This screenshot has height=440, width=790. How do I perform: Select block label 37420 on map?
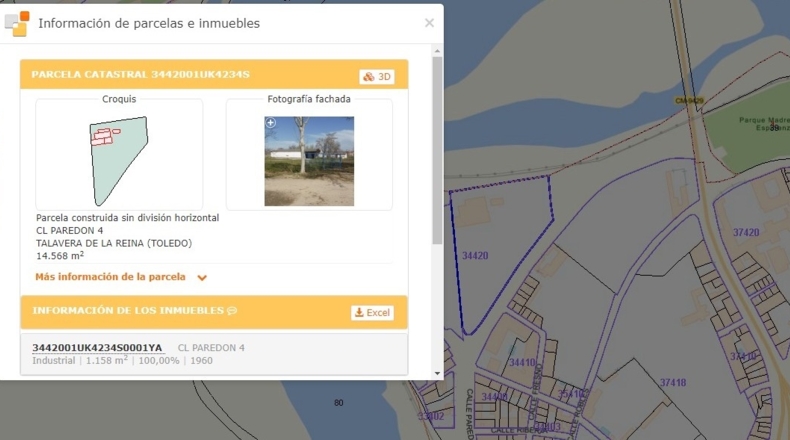point(746,232)
